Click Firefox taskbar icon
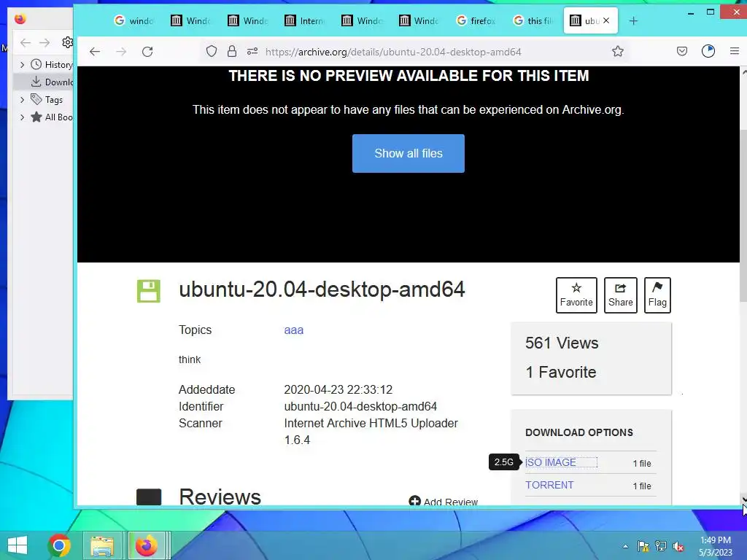The width and height of the screenshot is (747, 560). click(146, 545)
